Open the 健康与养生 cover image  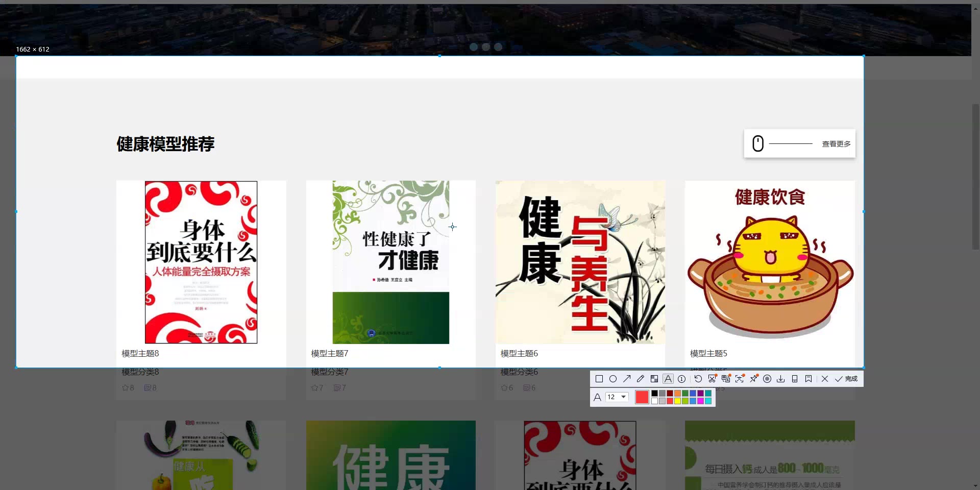(580, 262)
